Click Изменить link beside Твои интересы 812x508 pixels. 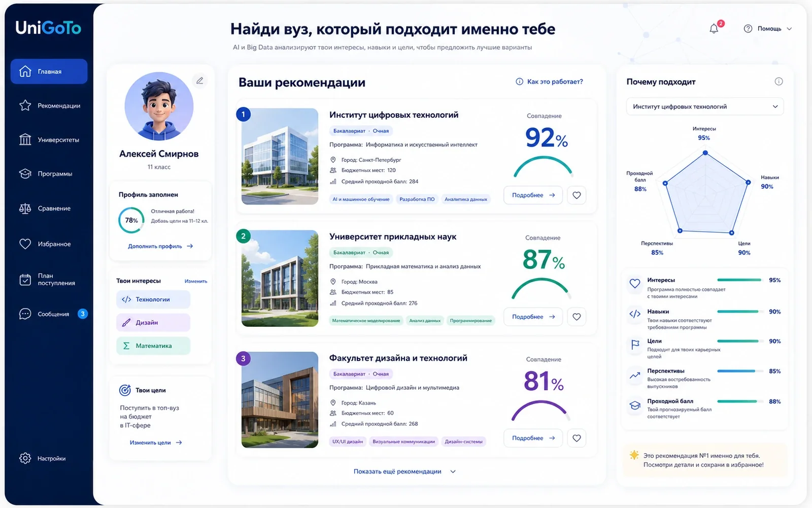(196, 281)
